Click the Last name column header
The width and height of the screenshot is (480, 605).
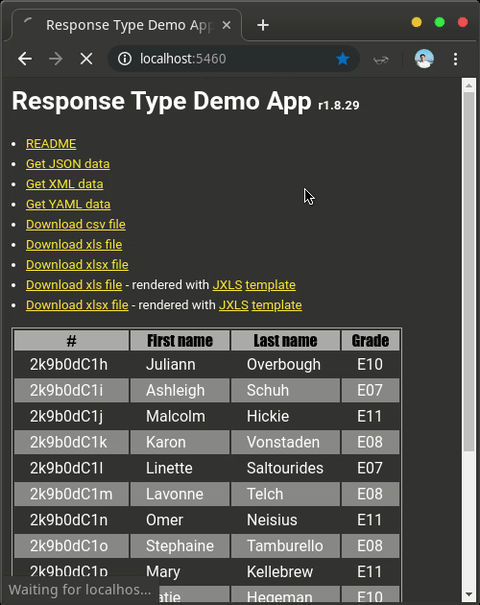click(x=286, y=341)
